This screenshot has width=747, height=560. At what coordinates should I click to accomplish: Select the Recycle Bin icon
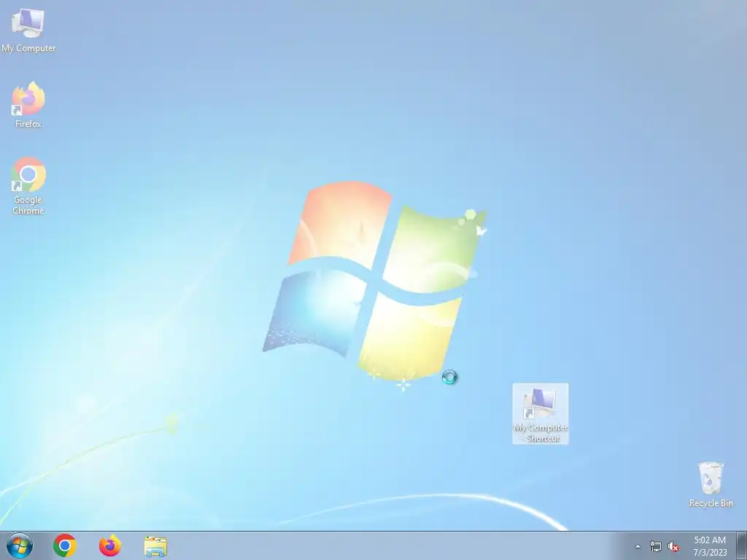(x=711, y=484)
